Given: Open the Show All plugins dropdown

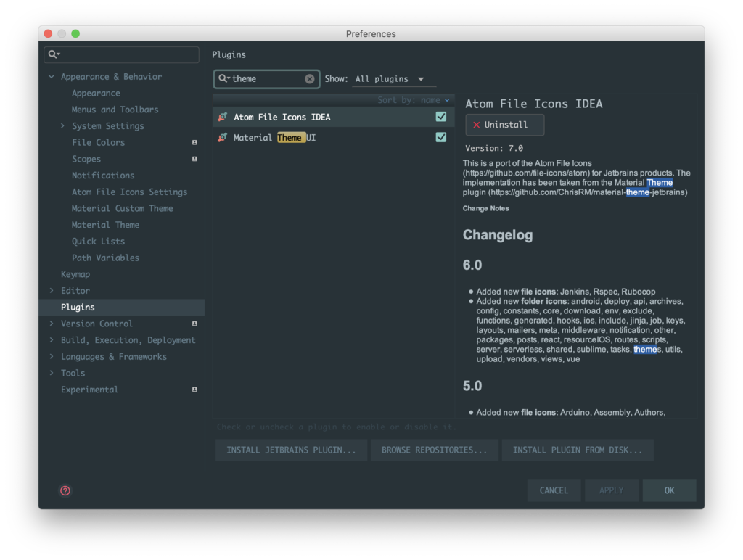Looking at the screenshot, I should click(394, 79).
